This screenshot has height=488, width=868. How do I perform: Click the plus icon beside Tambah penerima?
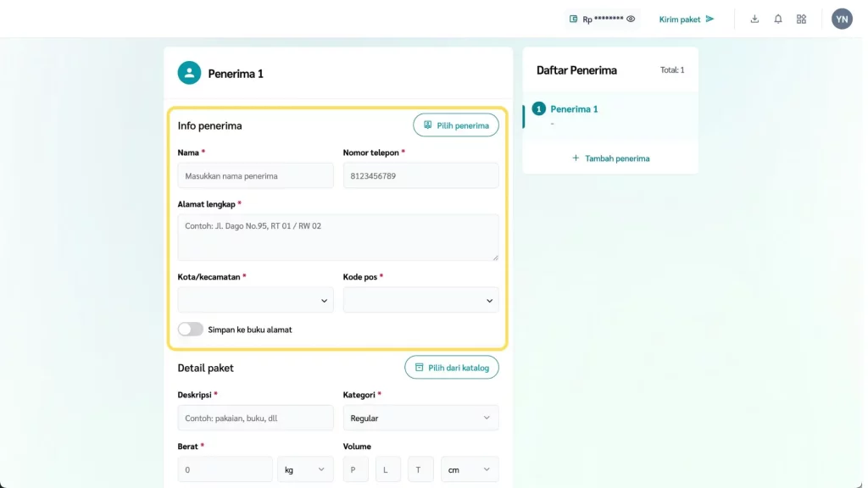coord(576,158)
